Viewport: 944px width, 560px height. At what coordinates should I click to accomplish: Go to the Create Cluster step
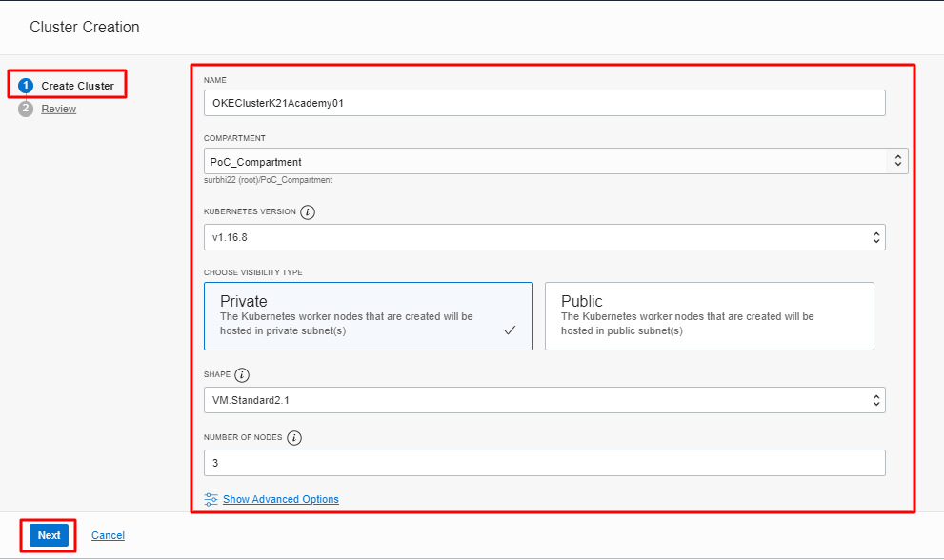(77, 86)
